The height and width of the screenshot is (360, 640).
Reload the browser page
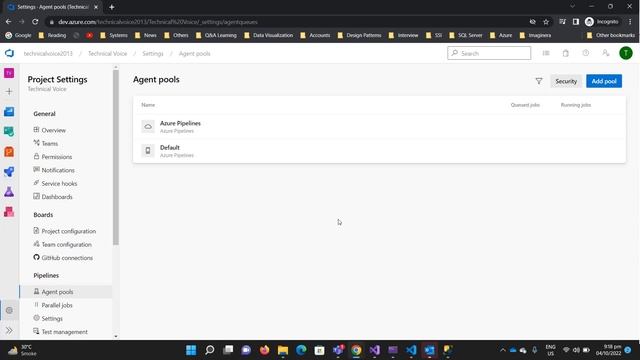coord(35,22)
